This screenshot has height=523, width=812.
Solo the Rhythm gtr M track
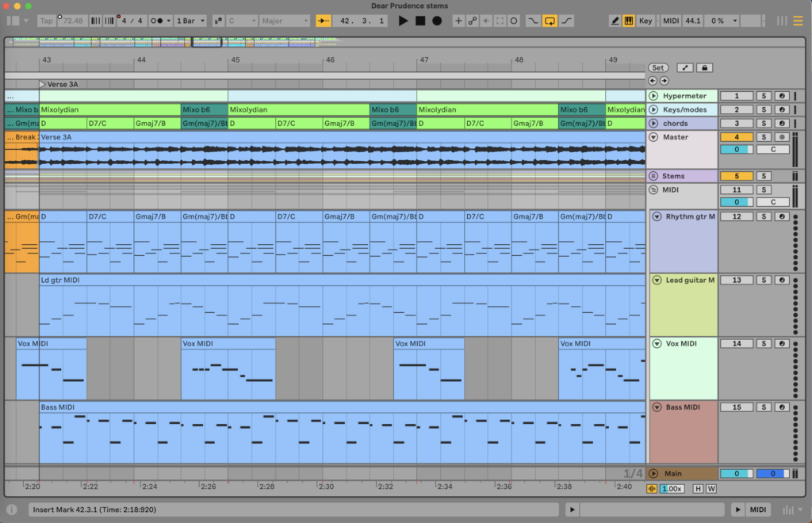764,216
